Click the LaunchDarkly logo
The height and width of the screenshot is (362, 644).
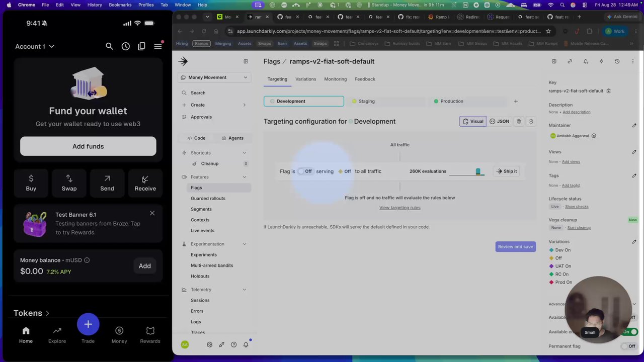coord(183,61)
